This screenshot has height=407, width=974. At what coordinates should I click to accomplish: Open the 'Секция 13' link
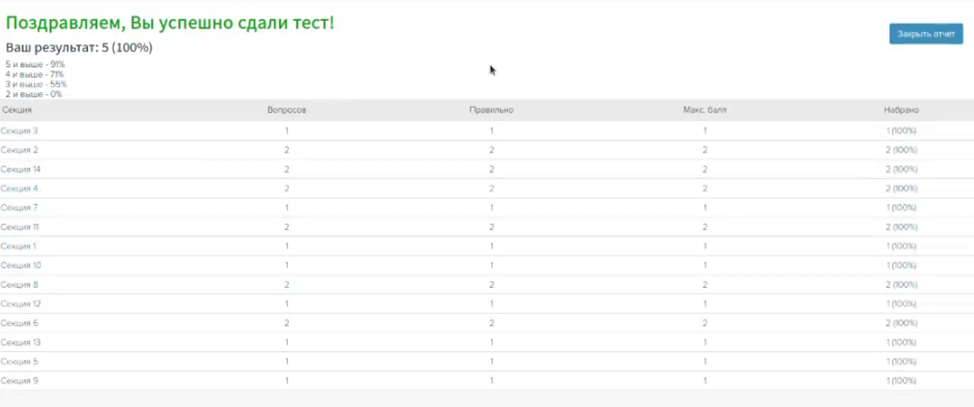click(x=21, y=342)
